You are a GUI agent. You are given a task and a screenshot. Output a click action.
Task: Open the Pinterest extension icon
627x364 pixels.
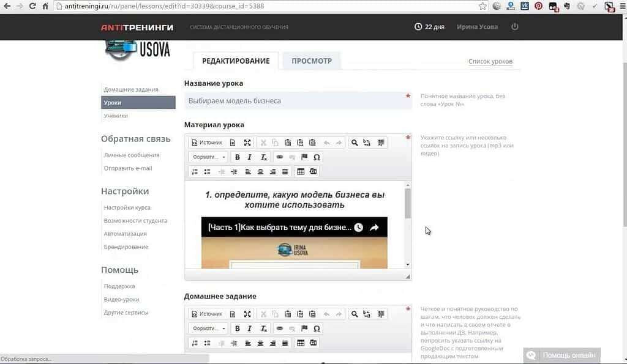click(x=539, y=6)
